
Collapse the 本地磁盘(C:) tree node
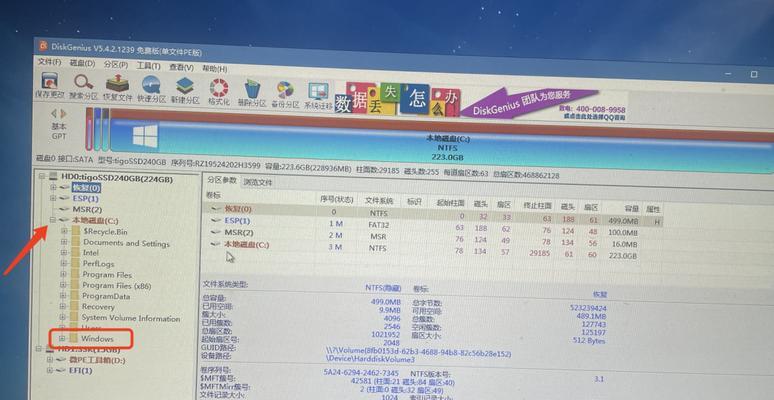tap(52, 220)
